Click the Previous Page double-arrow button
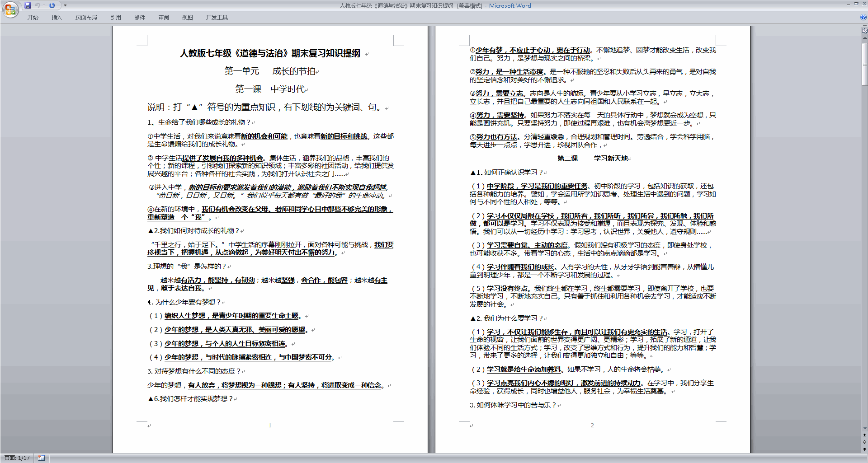Image resolution: width=868 pixels, height=463 pixels. click(864, 435)
